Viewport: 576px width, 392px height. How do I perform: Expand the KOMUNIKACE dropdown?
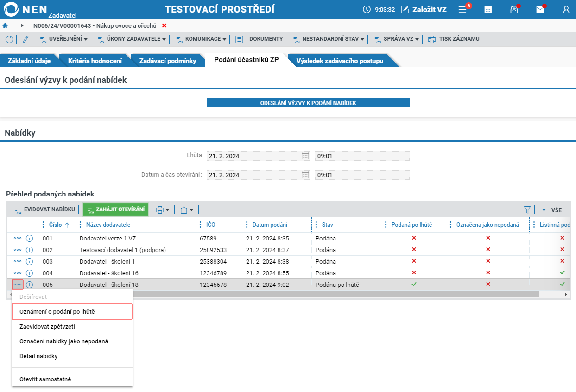point(201,39)
